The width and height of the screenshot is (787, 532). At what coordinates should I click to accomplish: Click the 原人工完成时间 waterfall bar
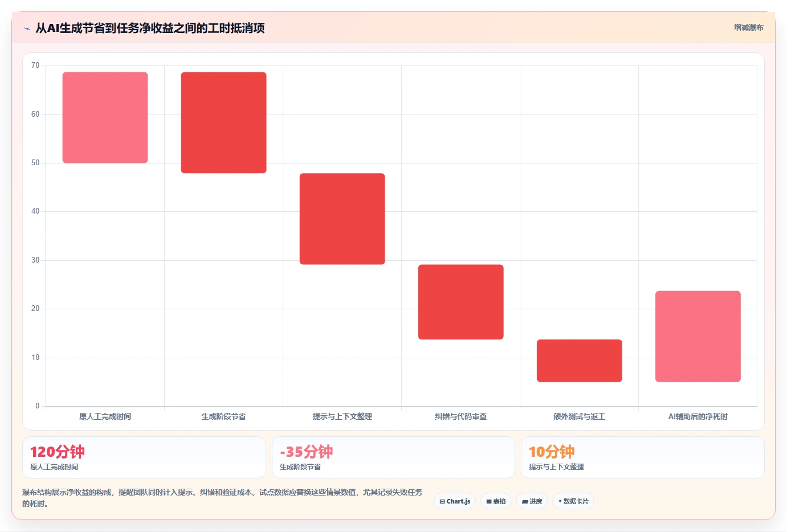click(105, 117)
